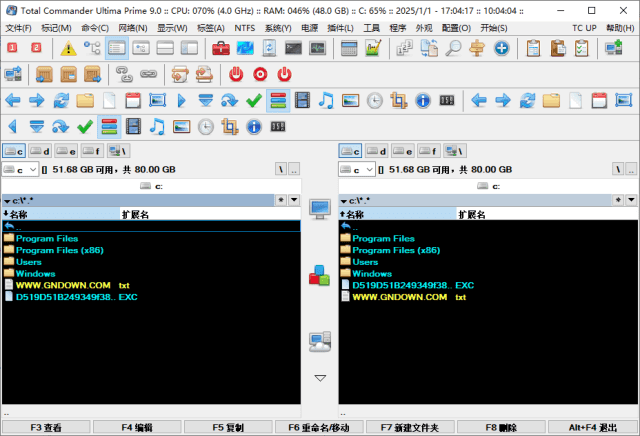
Task: Click the colored cubes icon between panels
Action: pyautogui.click(x=319, y=275)
